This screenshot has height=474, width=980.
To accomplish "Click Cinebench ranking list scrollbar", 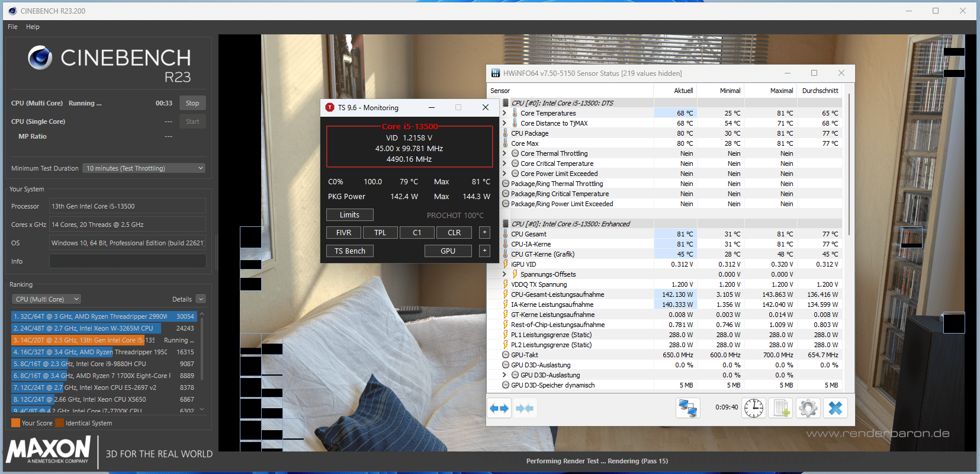I will coord(202,348).
